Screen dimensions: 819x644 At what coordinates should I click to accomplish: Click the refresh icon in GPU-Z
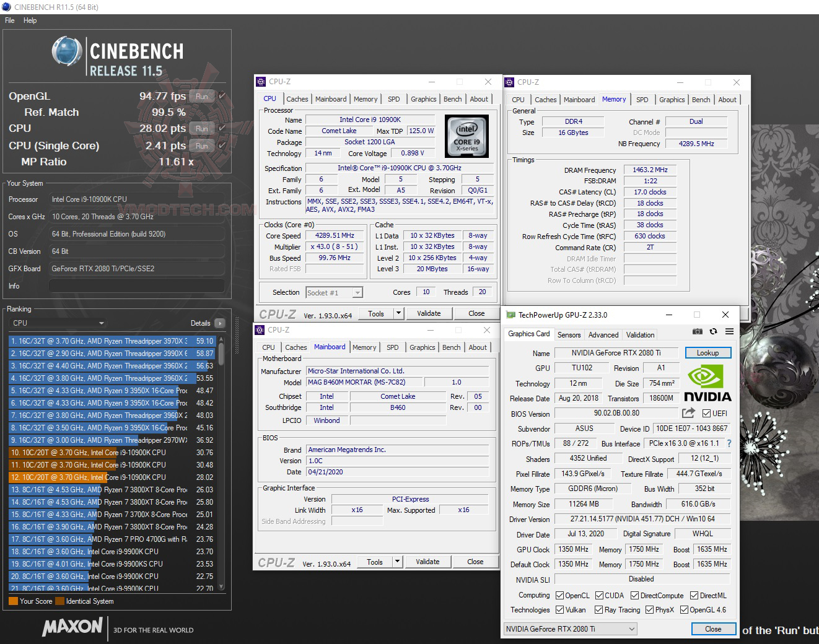point(713,331)
